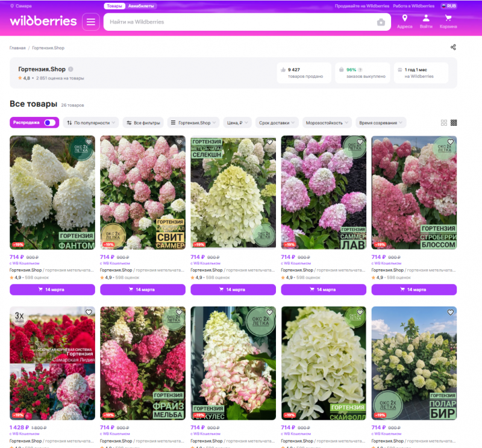Click the Главная breadcrumb link
This screenshot has height=448, width=482.
(16, 47)
